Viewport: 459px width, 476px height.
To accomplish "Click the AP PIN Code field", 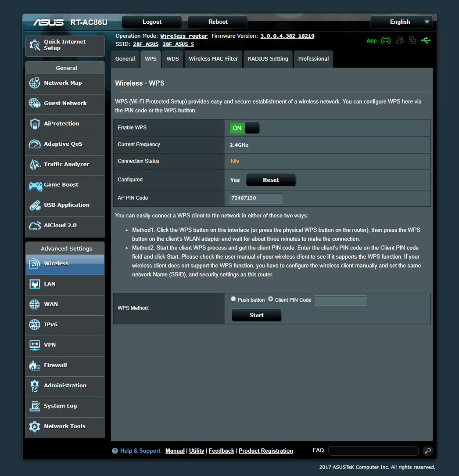I will click(x=256, y=198).
